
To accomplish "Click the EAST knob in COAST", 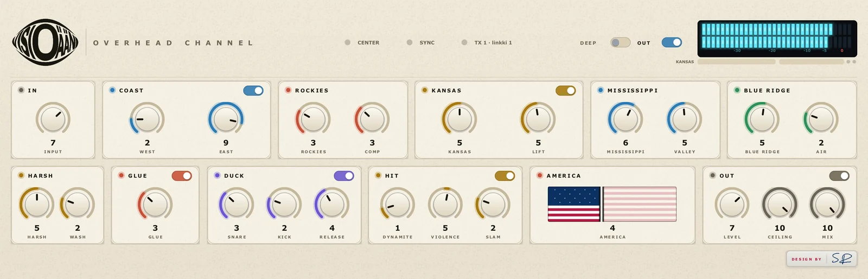I will pos(226,119).
